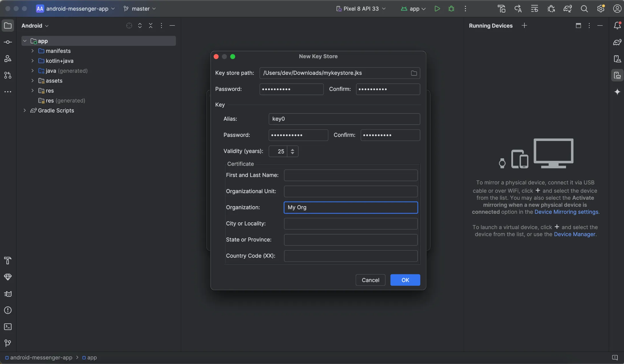The width and height of the screenshot is (624, 364).
Task: Sync project with Gradle files
Action: [568, 9]
